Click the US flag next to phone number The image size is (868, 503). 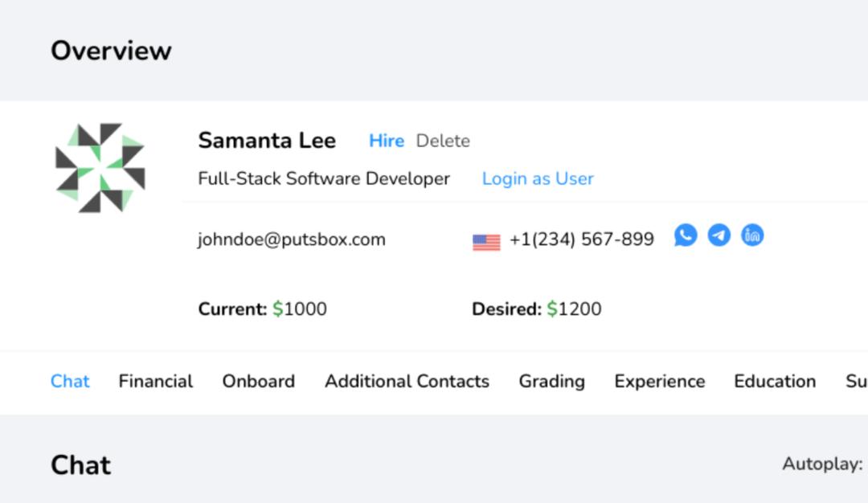[486, 239]
